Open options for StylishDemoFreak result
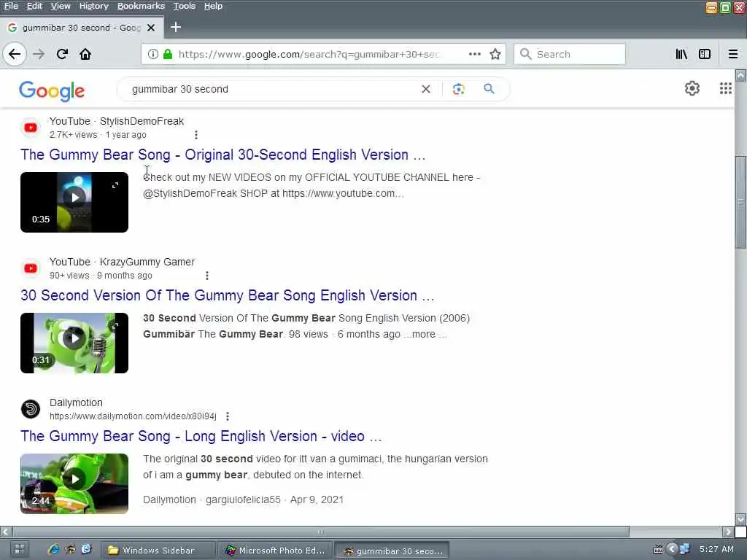 (x=196, y=135)
